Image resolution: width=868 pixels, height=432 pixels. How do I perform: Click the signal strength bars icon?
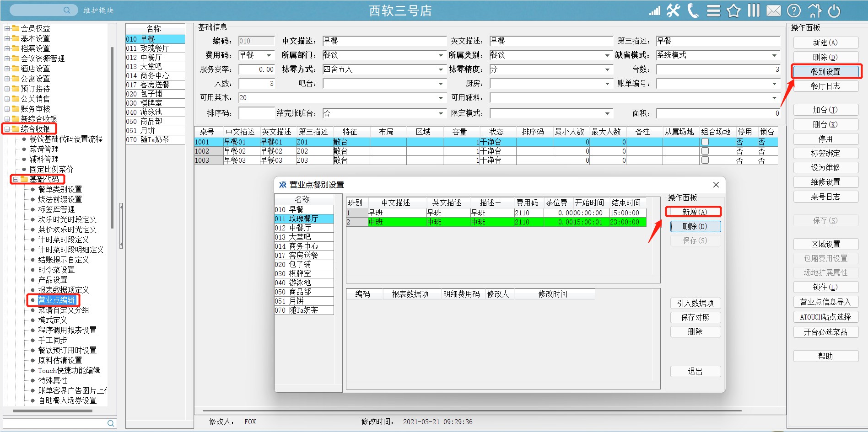point(655,11)
